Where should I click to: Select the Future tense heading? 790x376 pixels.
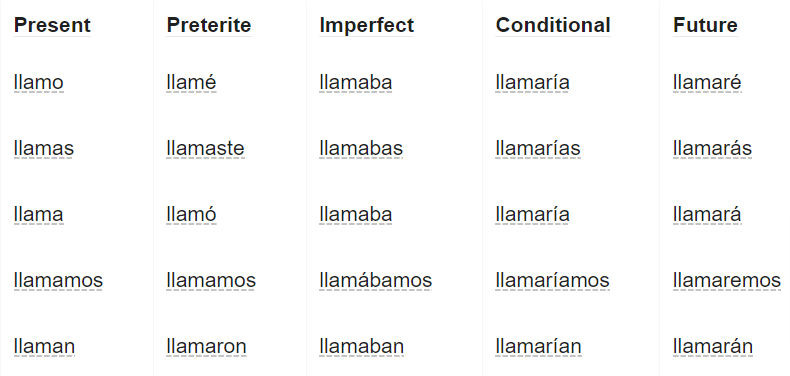click(705, 25)
